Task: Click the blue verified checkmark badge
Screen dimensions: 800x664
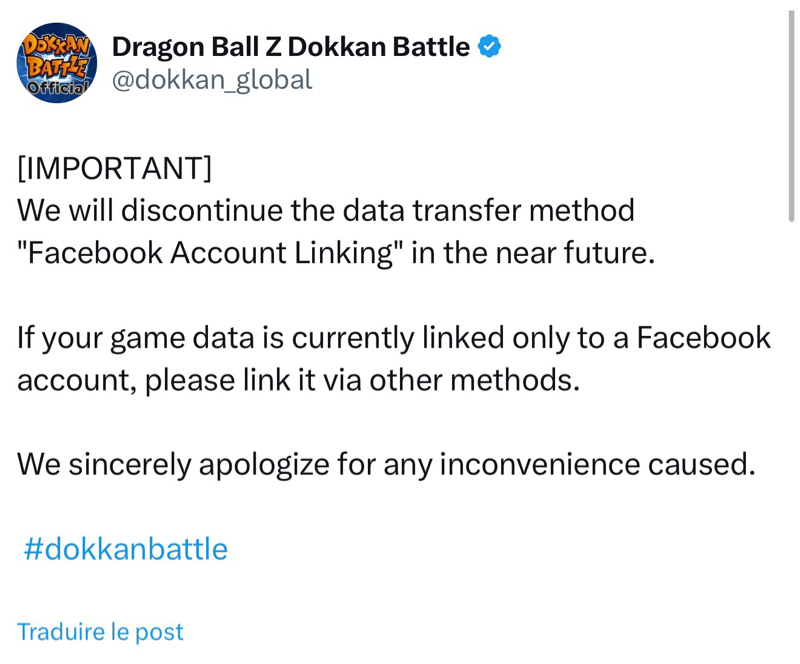Action: [489, 46]
